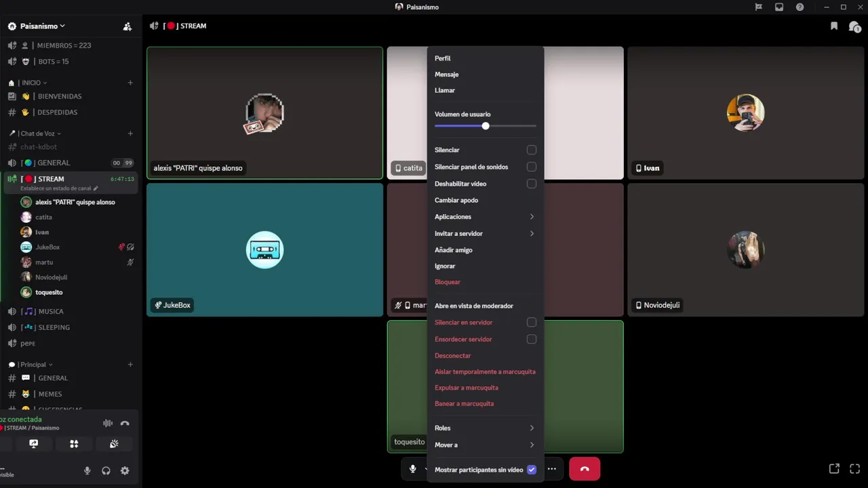This screenshot has width=868, height=488.
Task: Open user settings gear icon
Action: pyautogui.click(x=125, y=470)
